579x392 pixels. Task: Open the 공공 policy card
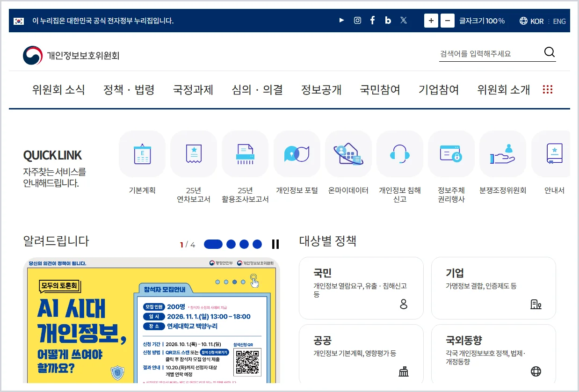coord(361,354)
